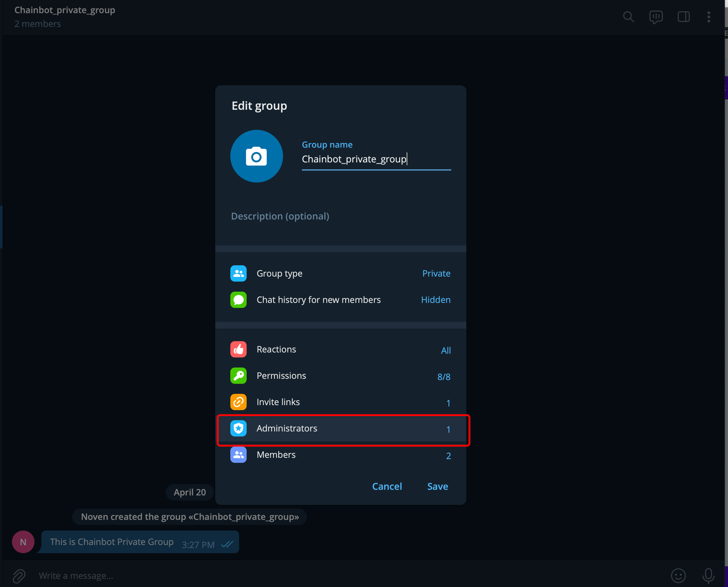Open Invite links row
This screenshot has height=587, width=728.
click(340, 402)
